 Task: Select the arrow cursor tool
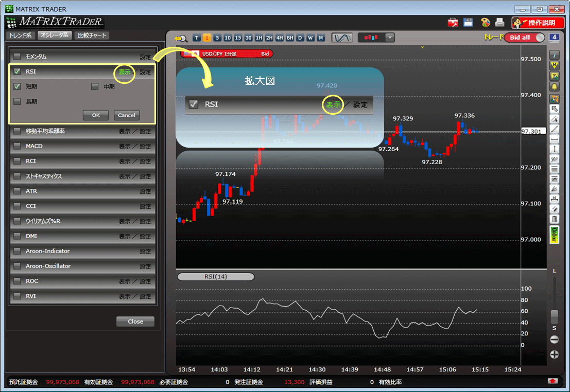pos(555,109)
